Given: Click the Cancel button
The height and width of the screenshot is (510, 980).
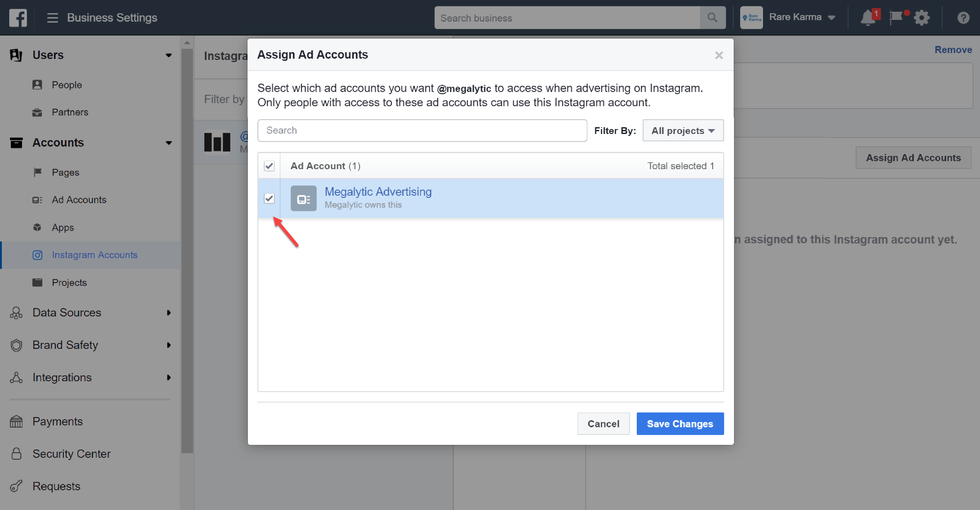Looking at the screenshot, I should click(x=603, y=424).
